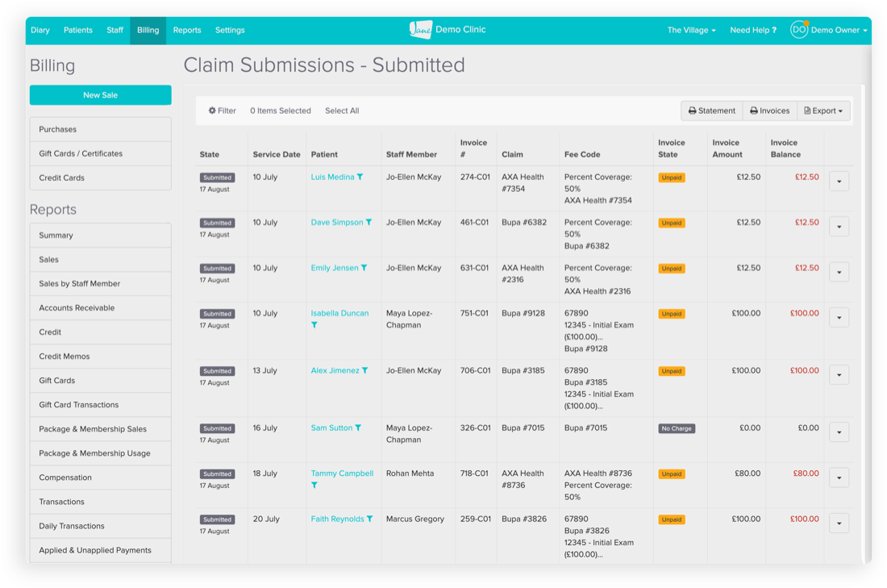This screenshot has height=588, width=887.
Task: Click Select All items
Action: click(342, 111)
